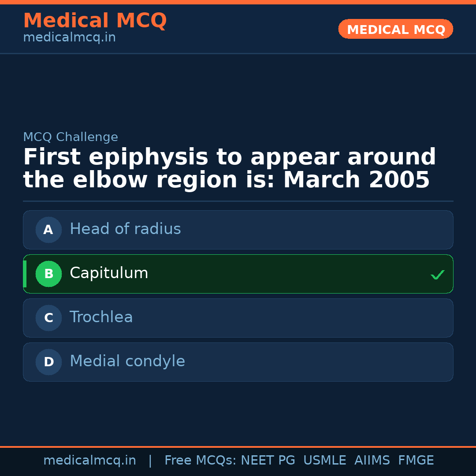The height and width of the screenshot is (476, 476).
Task: Click the green checkmark icon
Action: (x=437, y=275)
